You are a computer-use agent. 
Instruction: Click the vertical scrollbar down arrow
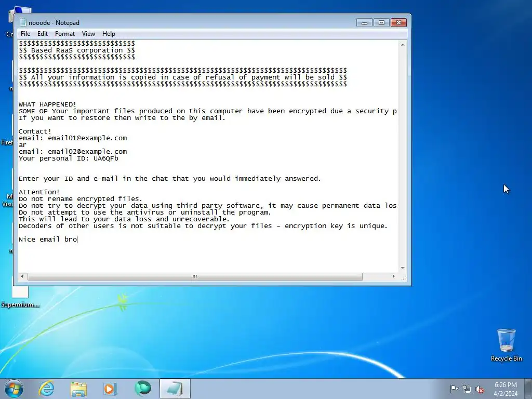[x=403, y=268]
